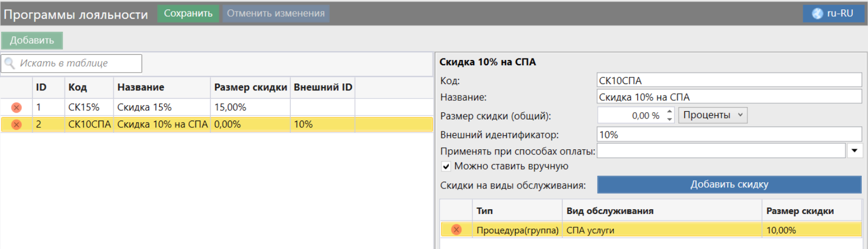The width and height of the screenshot is (868, 249).
Task: Sort table by Размер скидки column header
Action: (x=250, y=87)
